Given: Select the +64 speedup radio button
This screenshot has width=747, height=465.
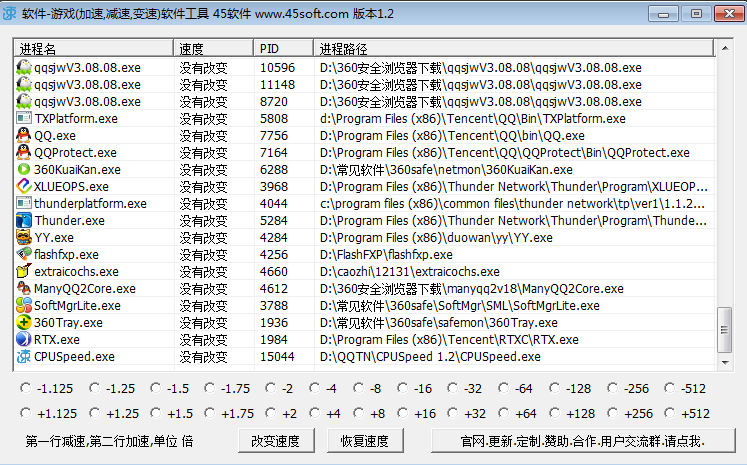Looking at the screenshot, I should tap(504, 413).
